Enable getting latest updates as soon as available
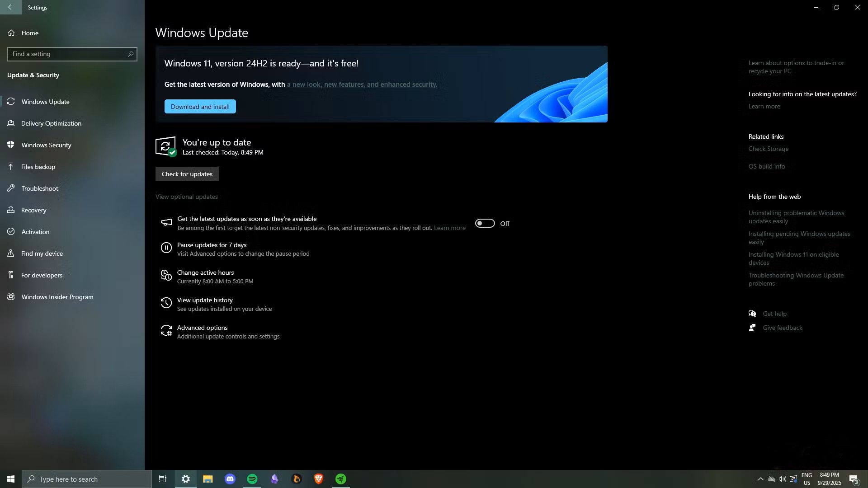The height and width of the screenshot is (488, 868). 485,223
